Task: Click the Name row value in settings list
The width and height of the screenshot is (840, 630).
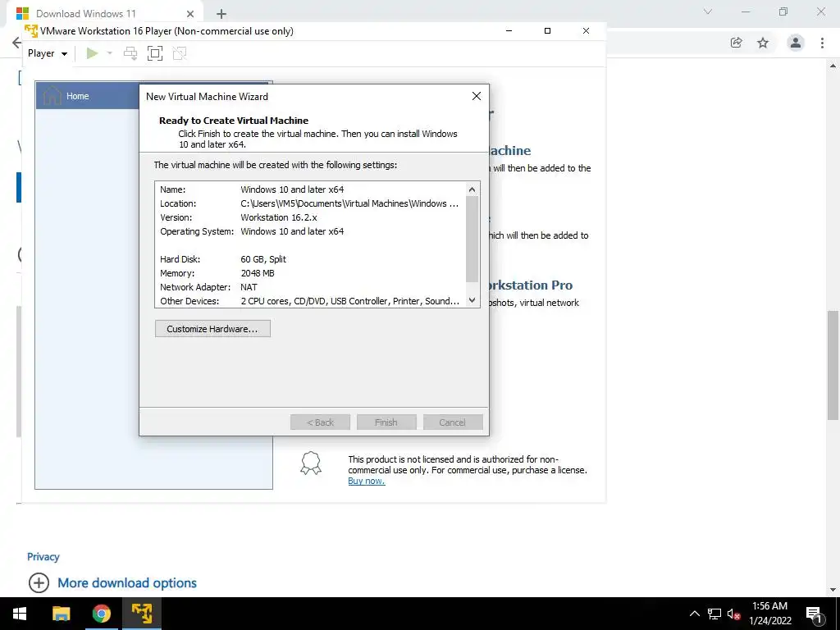Action: (x=292, y=189)
